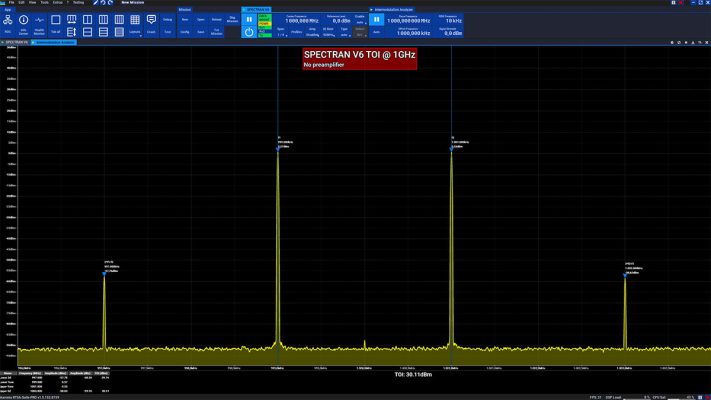The image size is (711, 400).
Task: Expand the Layouts dropdown
Action: [135, 32]
